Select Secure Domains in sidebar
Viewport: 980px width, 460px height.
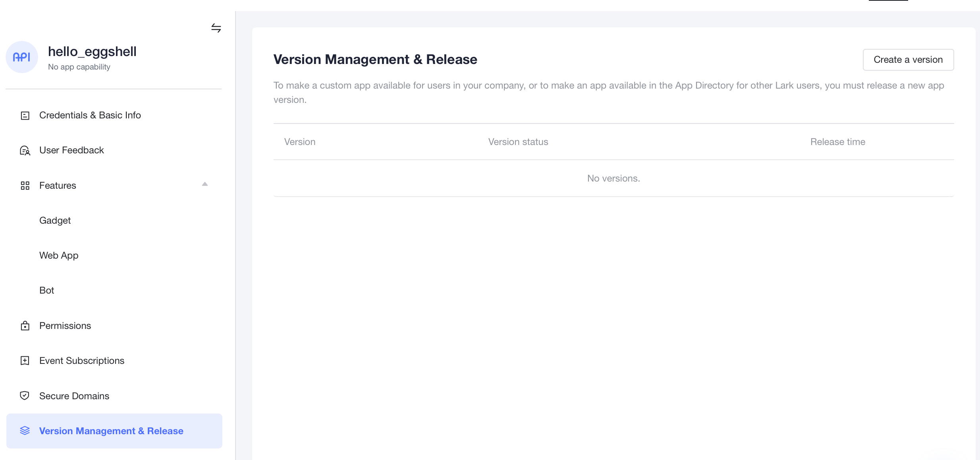tap(74, 396)
